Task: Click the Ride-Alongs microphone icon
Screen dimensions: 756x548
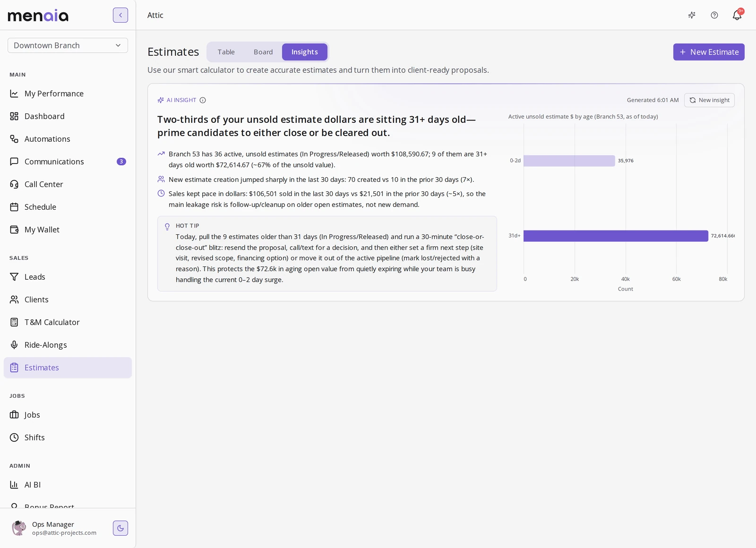Action: (x=14, y=345)
